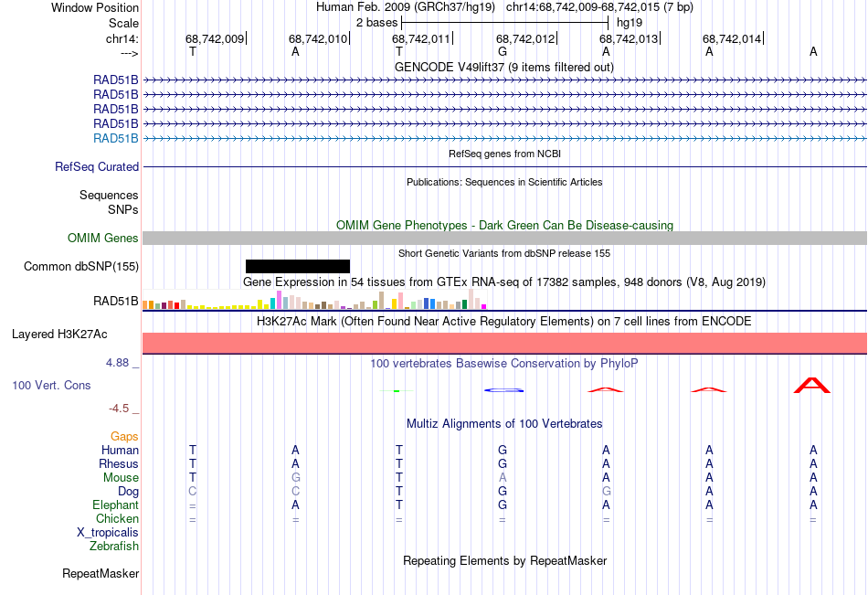Click chr14:68,742,009-68,742,015 (7 bp) range text
The image size is (868, 595).
coord(599,7)
